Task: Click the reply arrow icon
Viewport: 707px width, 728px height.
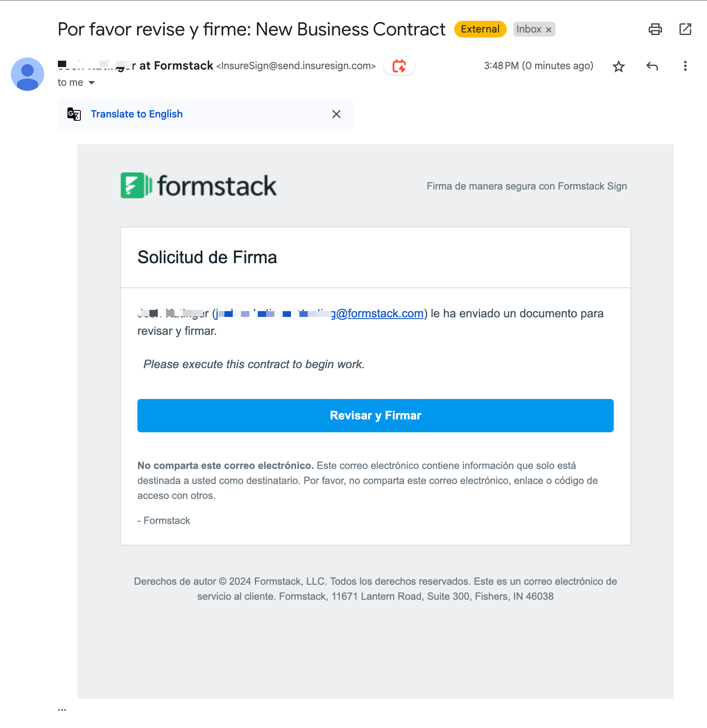Action: point(652,66)
